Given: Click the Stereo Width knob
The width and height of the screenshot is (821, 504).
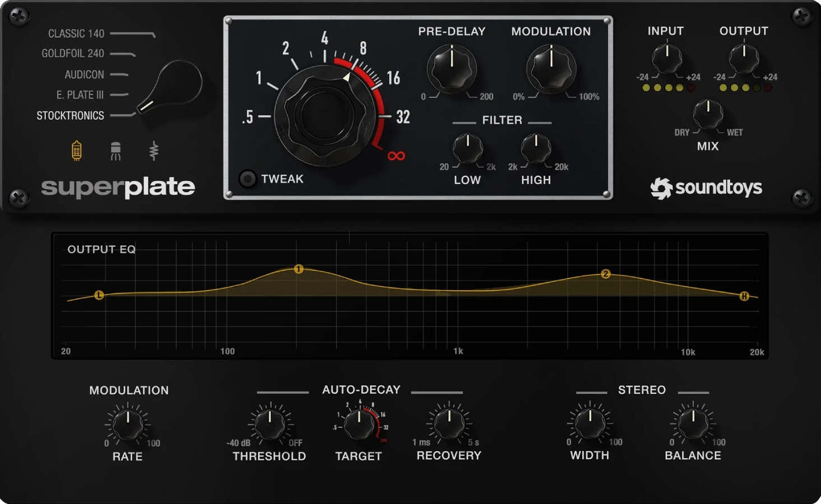Looking at the screenshot, I should 590,423.
